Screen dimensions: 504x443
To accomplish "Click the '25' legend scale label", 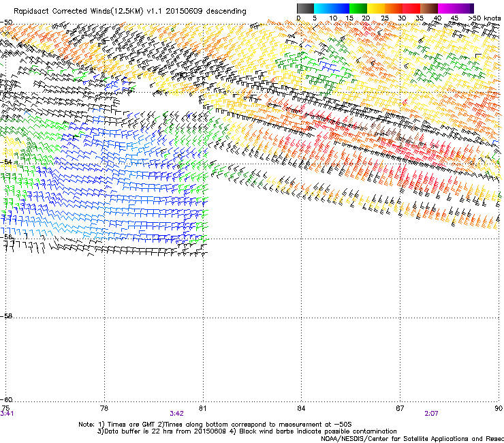I will pyautogui.click(x=385, y=18).
